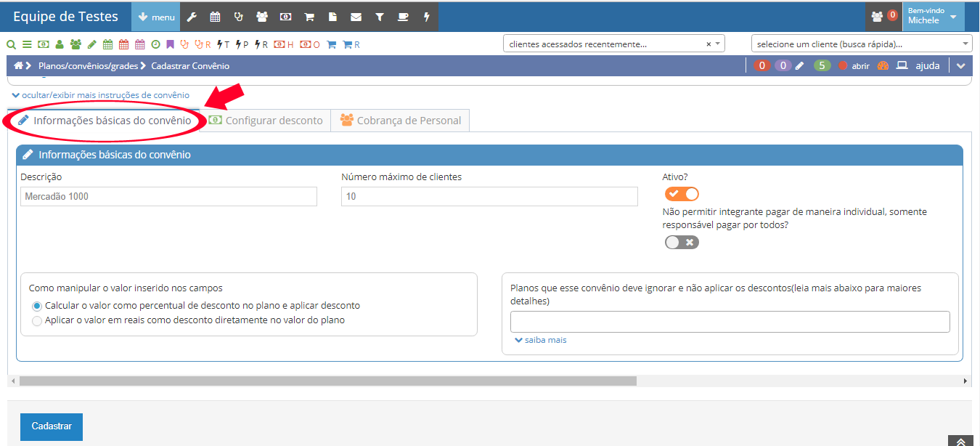Image resolution: width=980 pixels, height=446 pixels.
Task: Click the purple bookmark icon
Action: pos(170,44)
